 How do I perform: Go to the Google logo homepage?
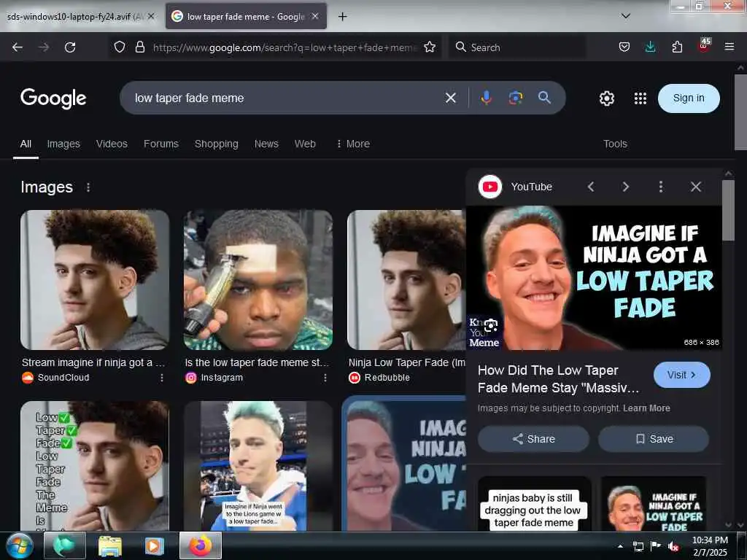point(53,98)
